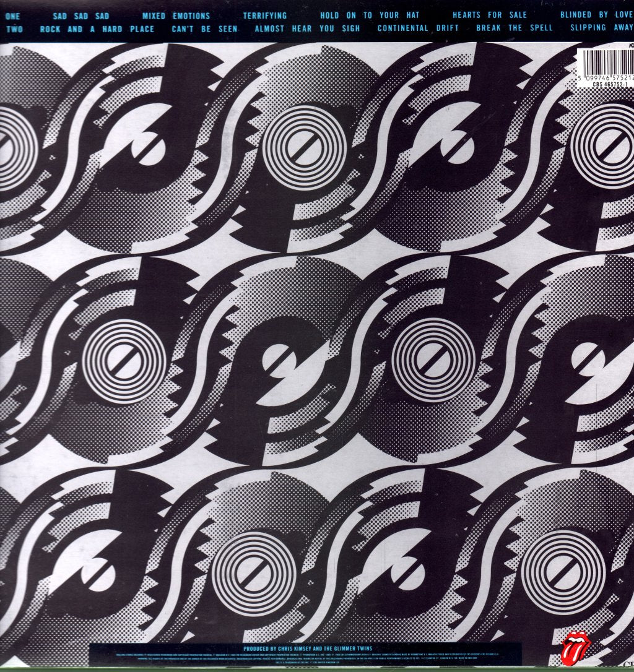The height and width of the screenshot is (672, 634).
Task: Select the side label 'ONE'
Action: 12,17
